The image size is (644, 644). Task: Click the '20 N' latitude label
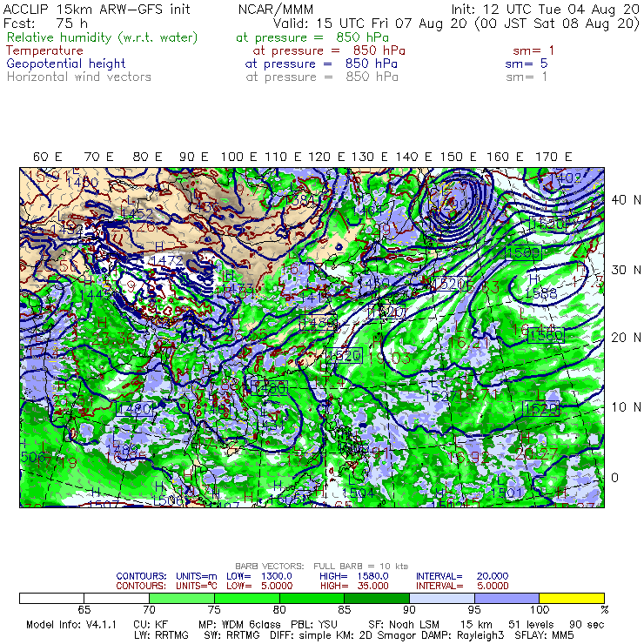[x=626, y=338]
